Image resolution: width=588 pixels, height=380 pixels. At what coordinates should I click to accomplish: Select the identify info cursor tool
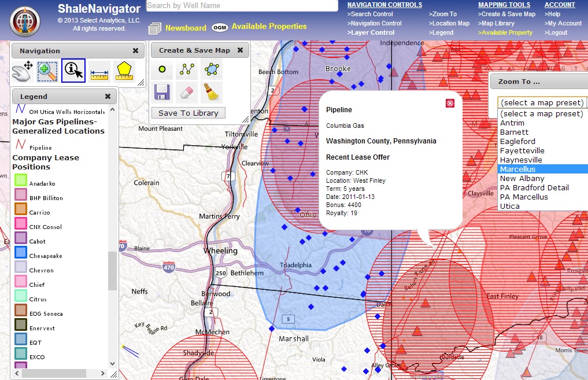(73, 71)
